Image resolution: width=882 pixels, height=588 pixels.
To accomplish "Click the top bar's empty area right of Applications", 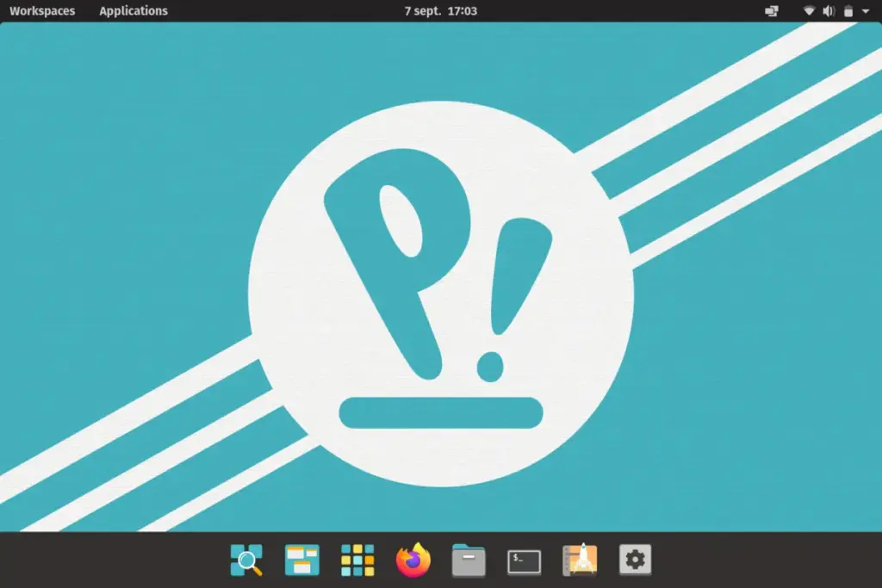I will click(x=276, y=11).
